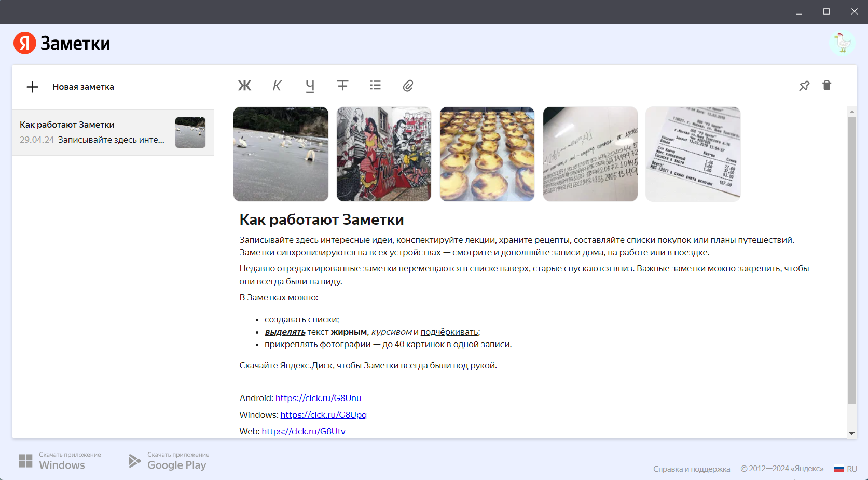Open the pastry photo thumbnail
Screen dimensions: 868x480
pos(487,154)
